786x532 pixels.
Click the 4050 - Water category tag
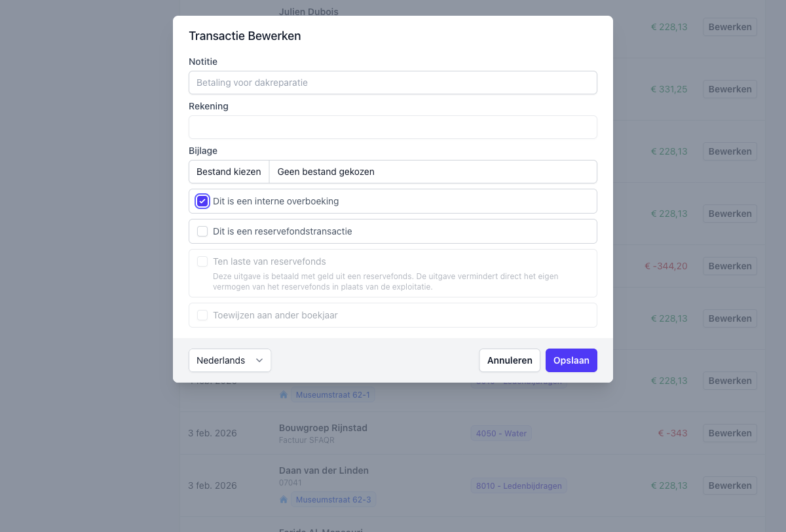(501, 433)
